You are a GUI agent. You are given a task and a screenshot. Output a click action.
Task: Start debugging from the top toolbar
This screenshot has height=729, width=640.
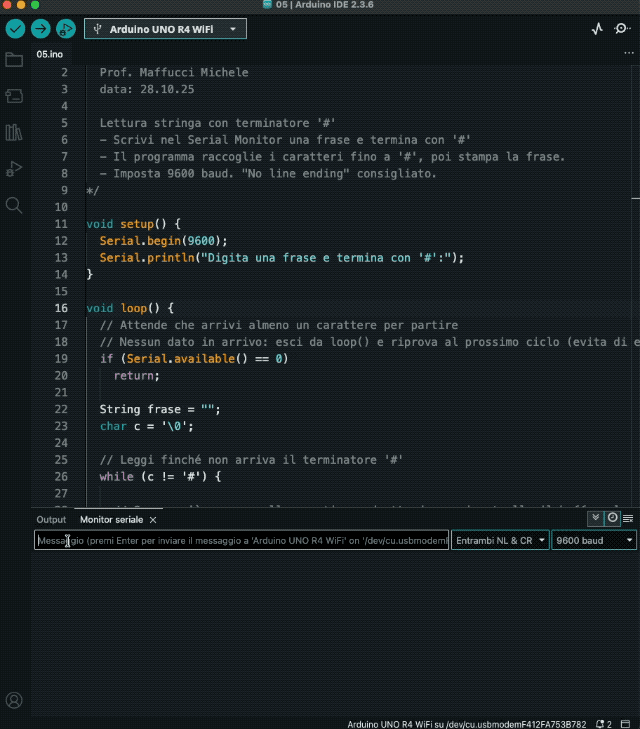(x=66, y=29)
